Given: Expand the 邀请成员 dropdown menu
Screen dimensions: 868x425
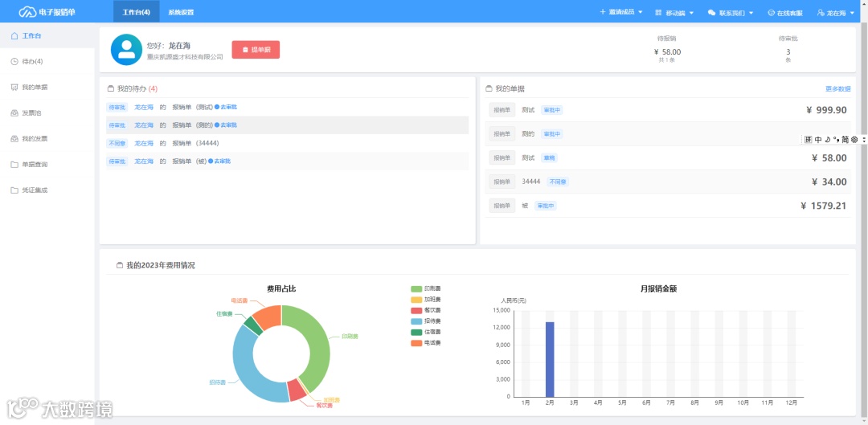Looking at the screenshot, I should [x=621, y=12].
